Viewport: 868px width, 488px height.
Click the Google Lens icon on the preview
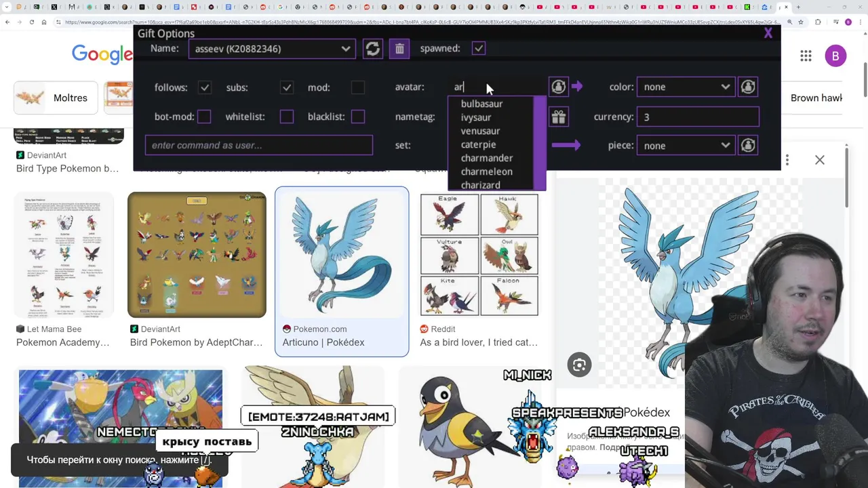click(579, 365)
